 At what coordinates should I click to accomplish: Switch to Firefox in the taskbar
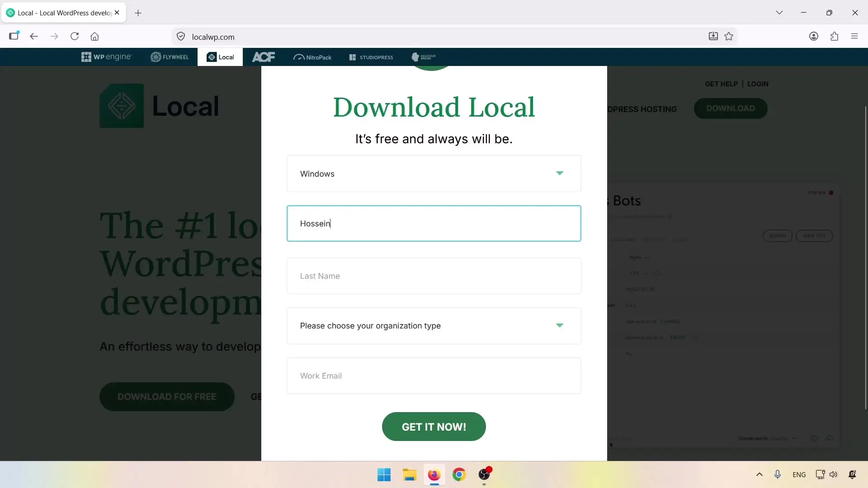(x=434, y=475)
